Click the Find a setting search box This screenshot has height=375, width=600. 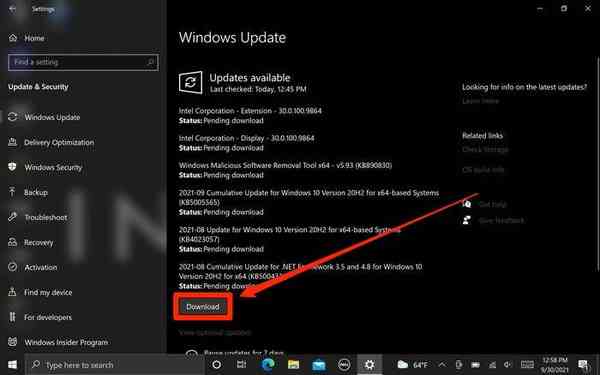tap(83, 62)
